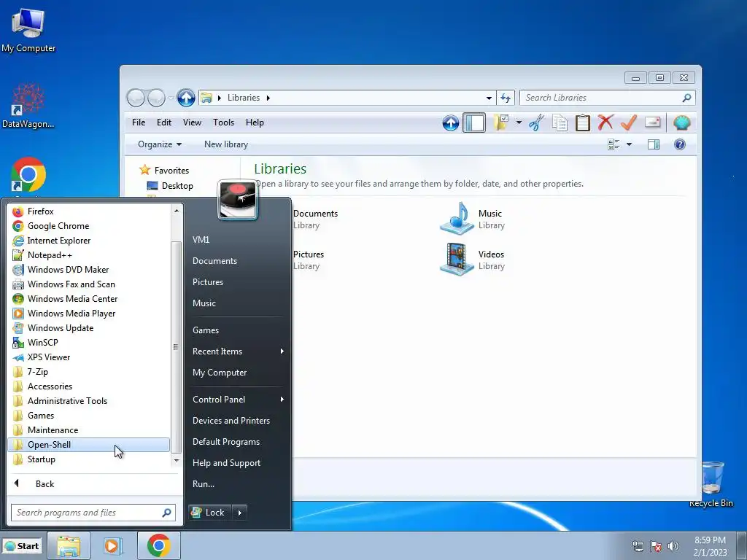Launch Firefox from the programs list
Viewport: 747px width, 560px height.
click(88, 211)
